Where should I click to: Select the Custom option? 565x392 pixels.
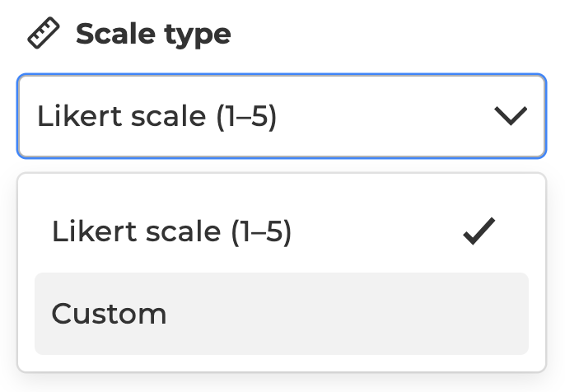coord(282,314)
